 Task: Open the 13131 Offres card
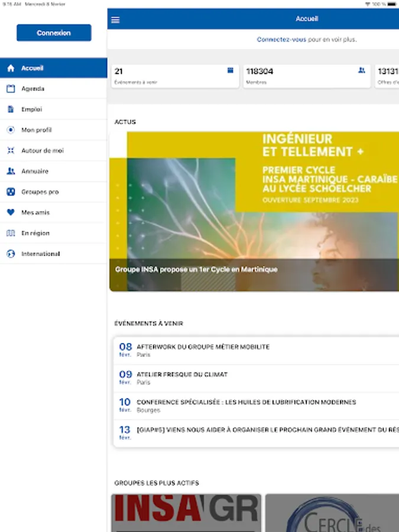387,76
